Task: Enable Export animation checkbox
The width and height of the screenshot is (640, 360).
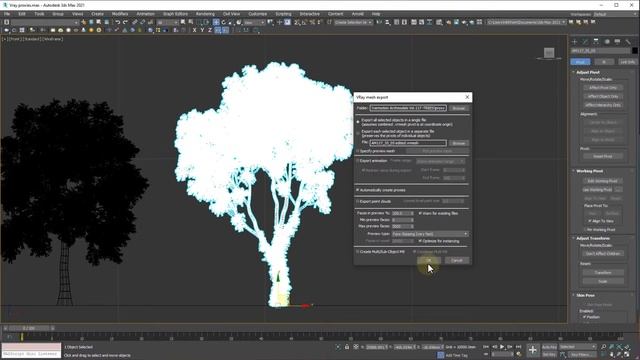Action: 358,161
